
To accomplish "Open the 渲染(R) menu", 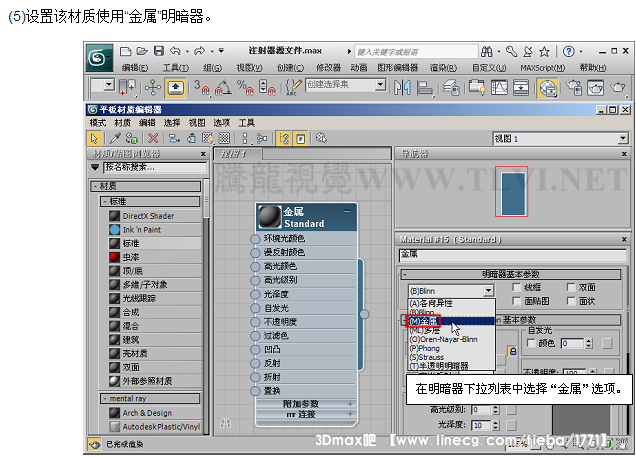I will pos(443,68).
